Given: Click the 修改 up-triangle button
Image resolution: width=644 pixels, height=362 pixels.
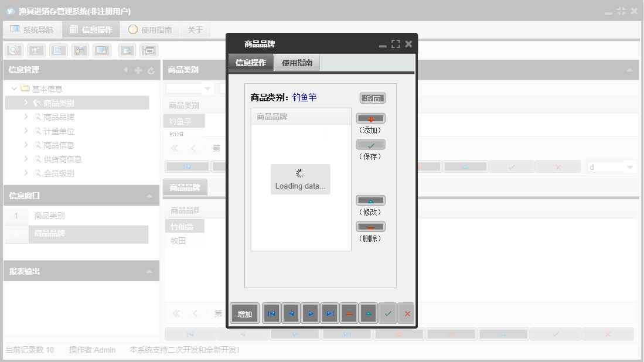Looking at the screenshot, I should pyautogui.click(x=370, y=201).
